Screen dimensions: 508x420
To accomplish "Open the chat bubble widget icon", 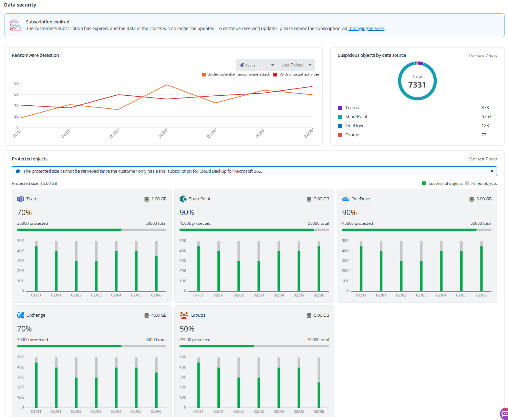I will coord(504,413).
